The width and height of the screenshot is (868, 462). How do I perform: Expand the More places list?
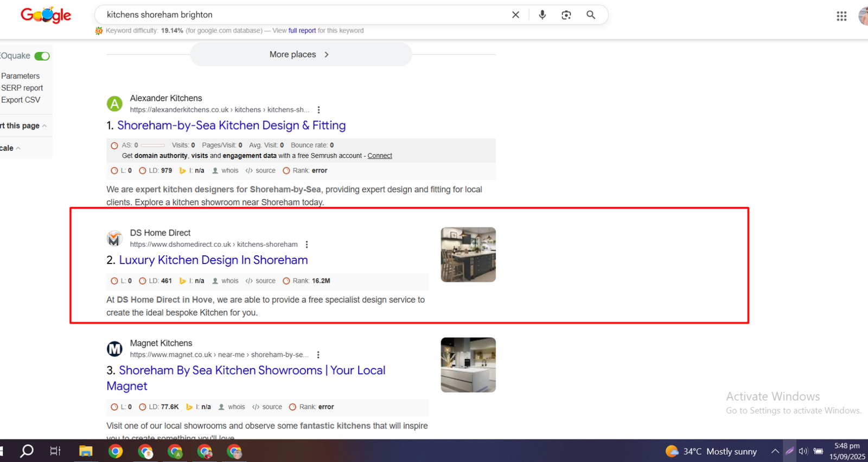[301, 55]
